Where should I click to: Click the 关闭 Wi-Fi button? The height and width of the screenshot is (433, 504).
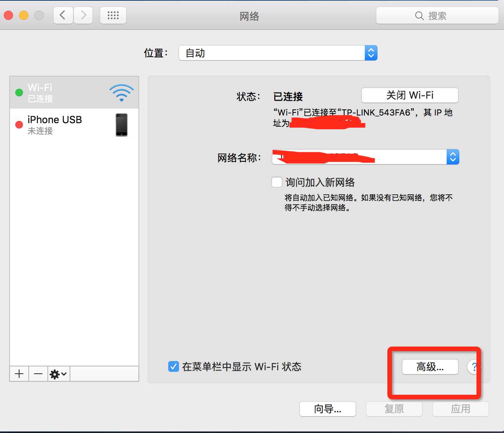410,95
